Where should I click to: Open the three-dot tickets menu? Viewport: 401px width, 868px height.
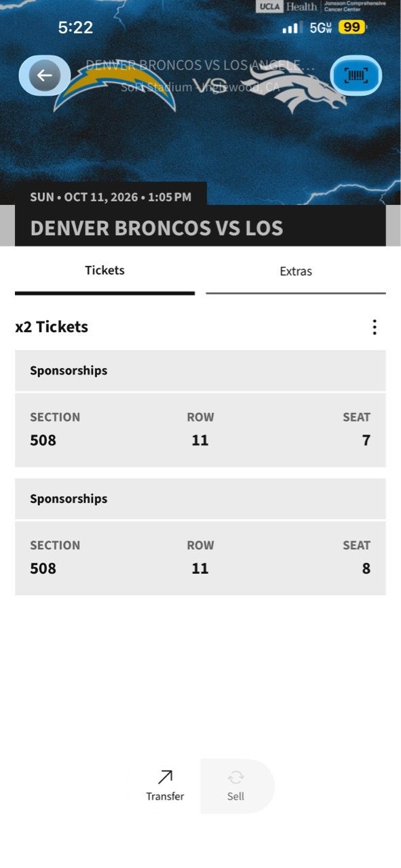pyautogui.click(x=374, y=328)
